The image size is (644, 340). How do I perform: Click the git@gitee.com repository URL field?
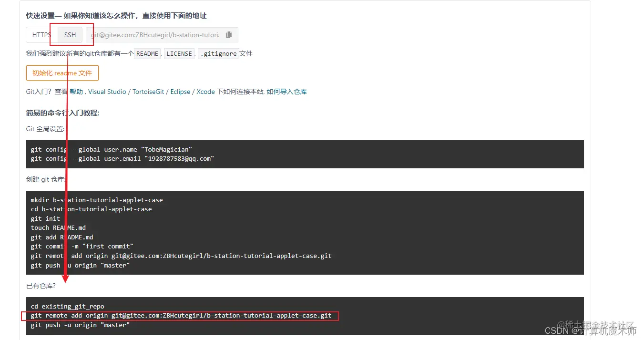[x=155, y=35]
